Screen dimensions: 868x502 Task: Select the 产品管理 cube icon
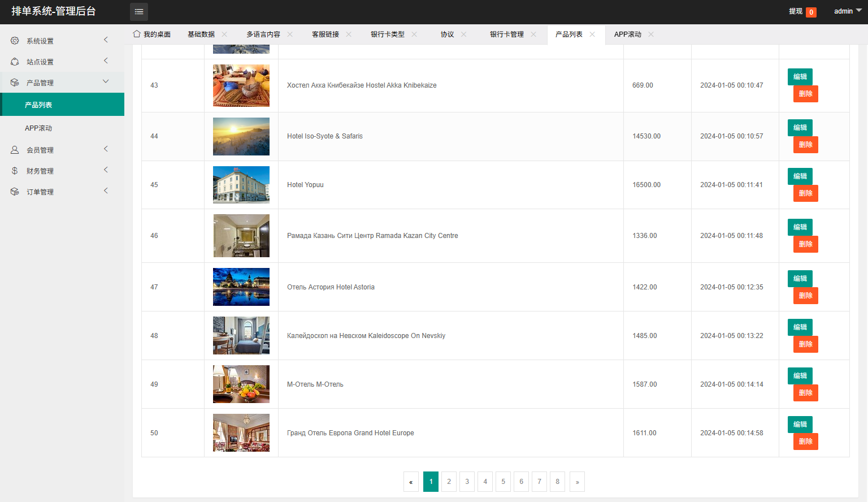coord(14,81)
